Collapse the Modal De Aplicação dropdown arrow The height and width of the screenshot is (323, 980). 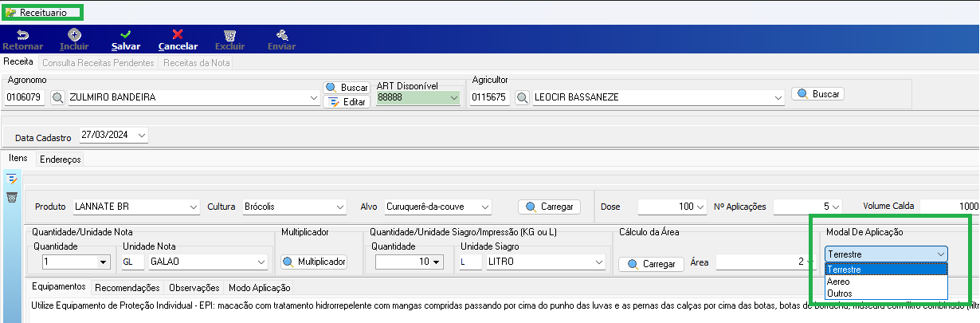(940, 254)
